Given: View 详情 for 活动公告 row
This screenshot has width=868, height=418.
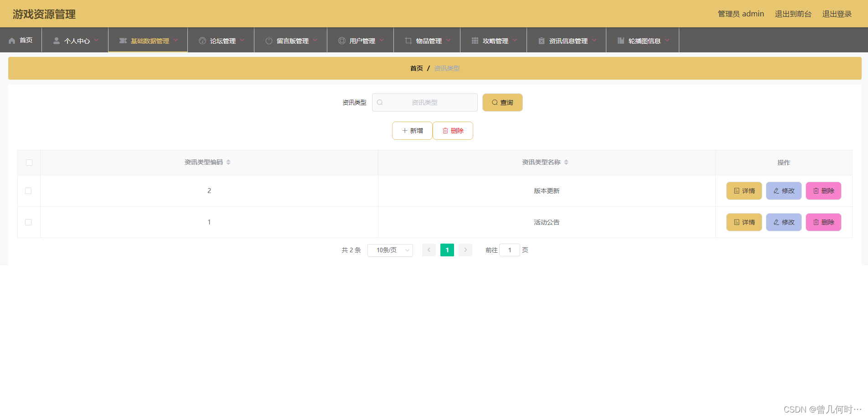Looking at the screenshot, I should coord(744,222).
